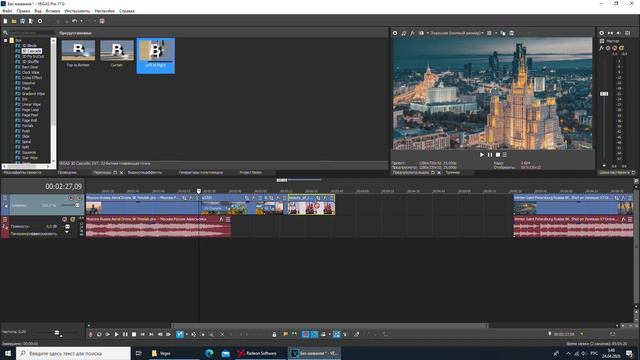Play video in the preview window
Screen dimensions: 640x360
click(x=482, y=155)
